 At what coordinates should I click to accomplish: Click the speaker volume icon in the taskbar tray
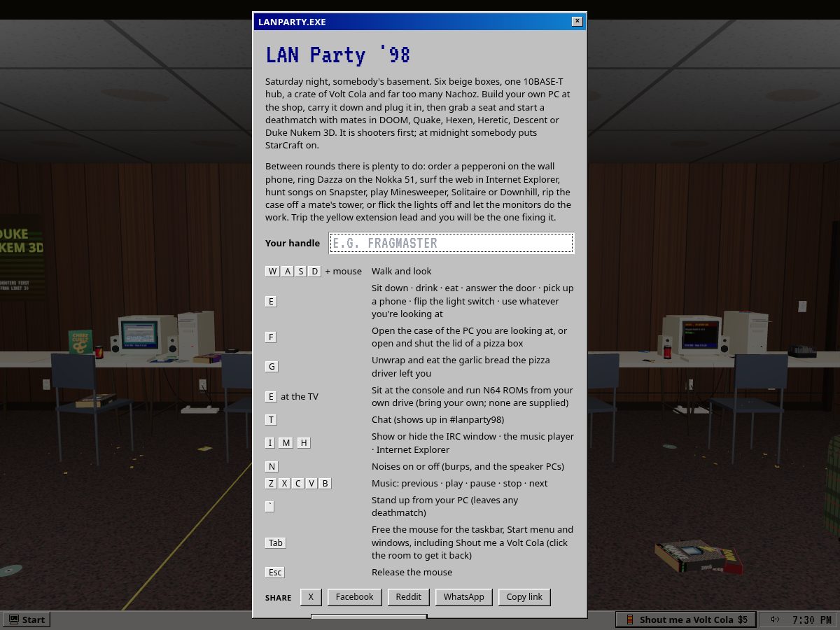click(775, 619)
